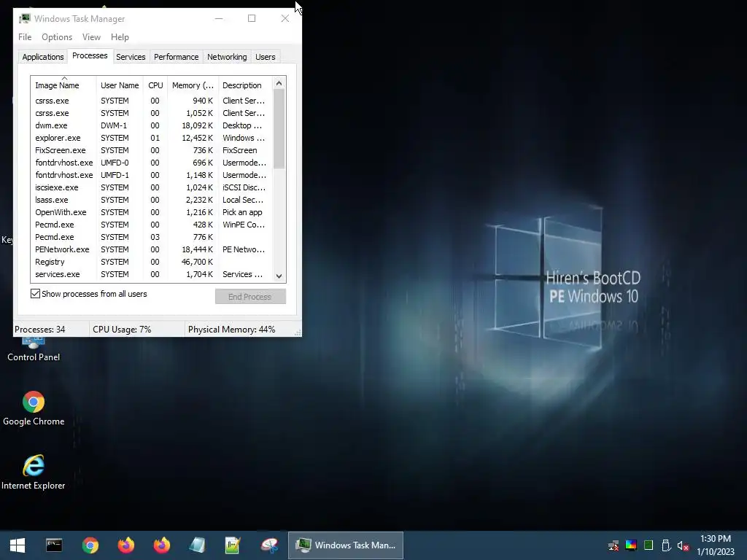Open Control Panel desktop shortcut
This screenshot has width=747, height=560.
point(34,350)
